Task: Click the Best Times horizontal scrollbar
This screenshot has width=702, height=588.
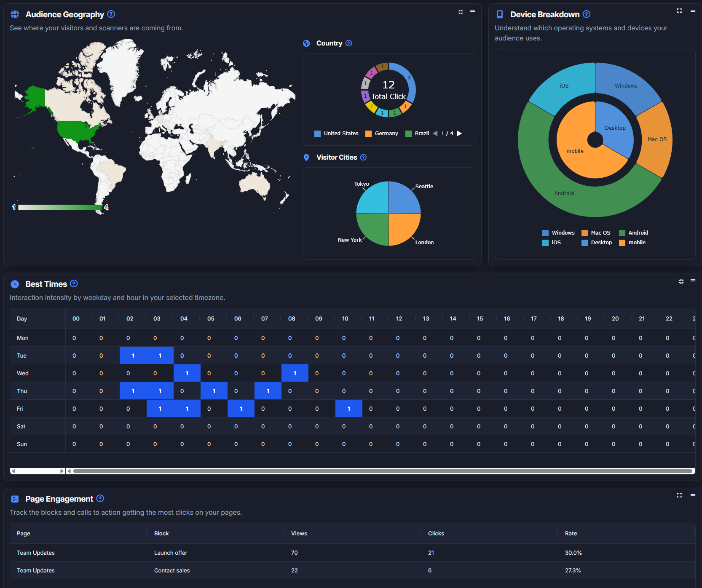Action: (x=383, y=471)
